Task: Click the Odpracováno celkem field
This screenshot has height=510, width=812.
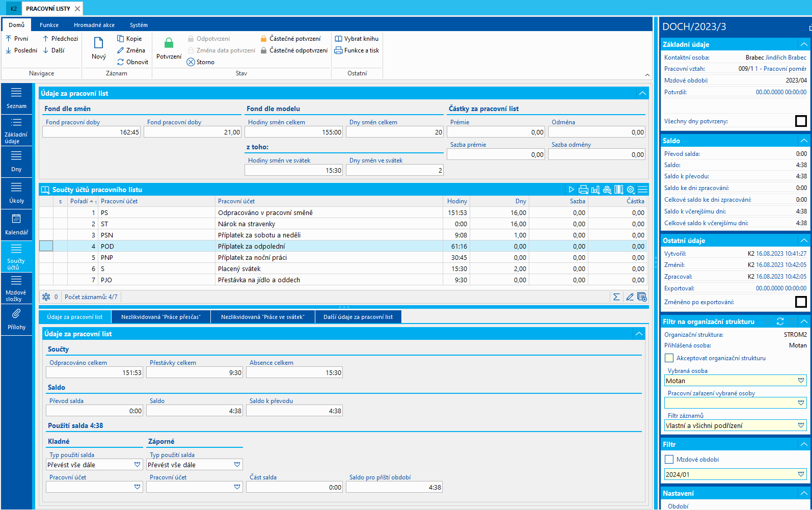Action: point(94,373)
